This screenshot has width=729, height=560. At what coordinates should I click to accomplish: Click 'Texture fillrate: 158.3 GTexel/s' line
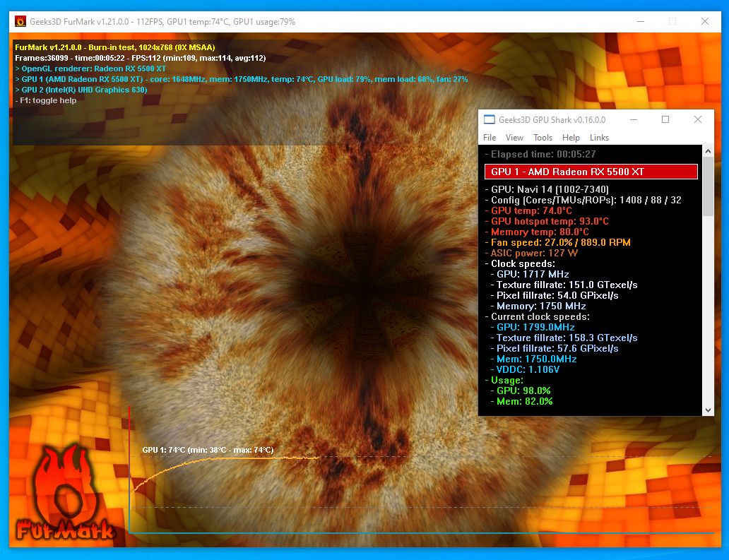[564, 338]
